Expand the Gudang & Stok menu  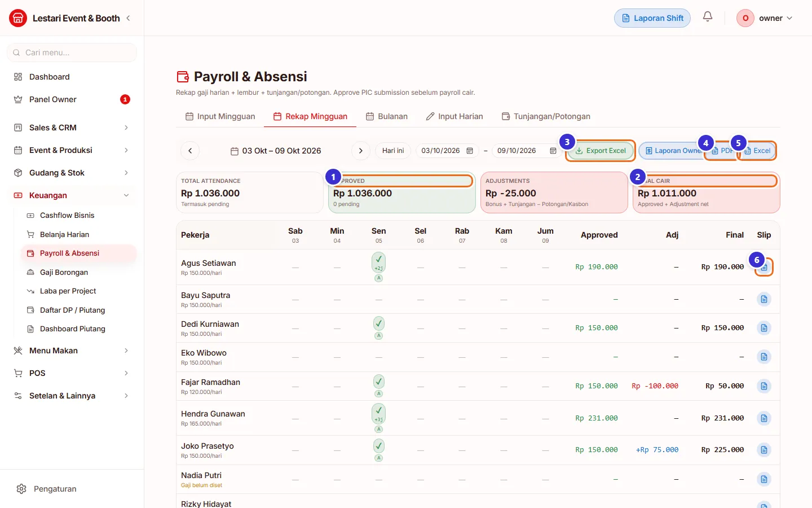(x=72, y=173)
